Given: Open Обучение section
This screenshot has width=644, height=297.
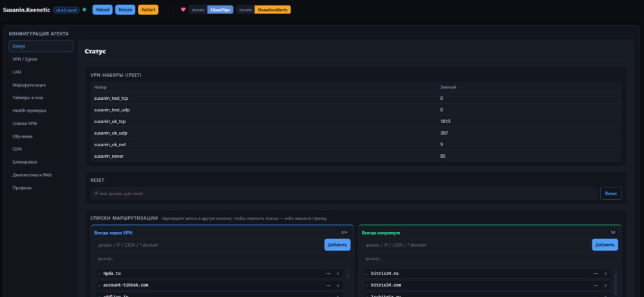Looking at the screenshot, I should pyautogui.click(x=41, y=137).
